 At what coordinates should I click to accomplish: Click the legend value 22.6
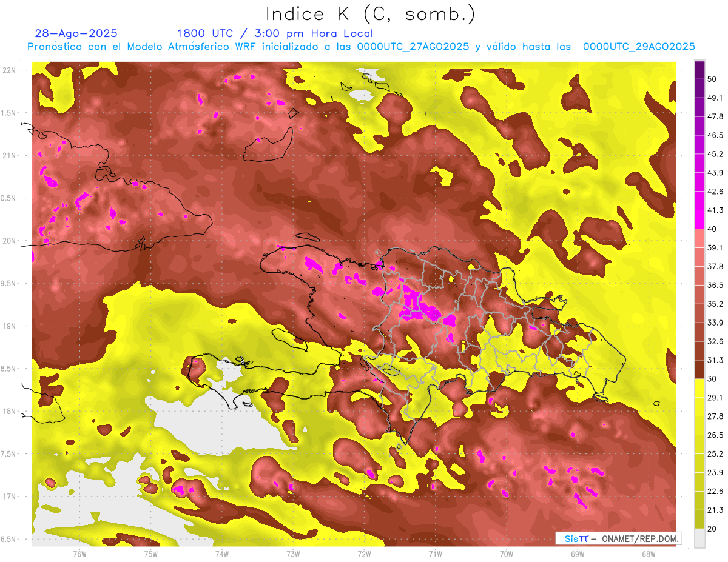[x=715, y=491]
